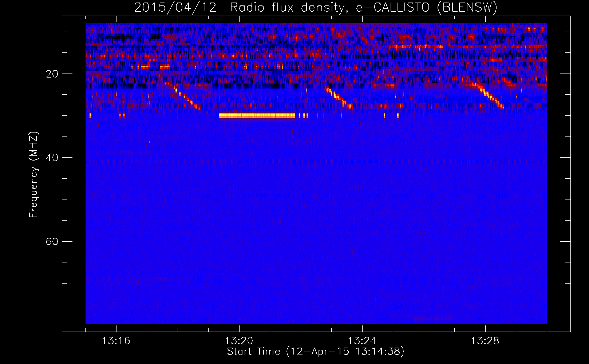
Task: Click the 60 MHz frequency tick label
Action: click(52, 241)
